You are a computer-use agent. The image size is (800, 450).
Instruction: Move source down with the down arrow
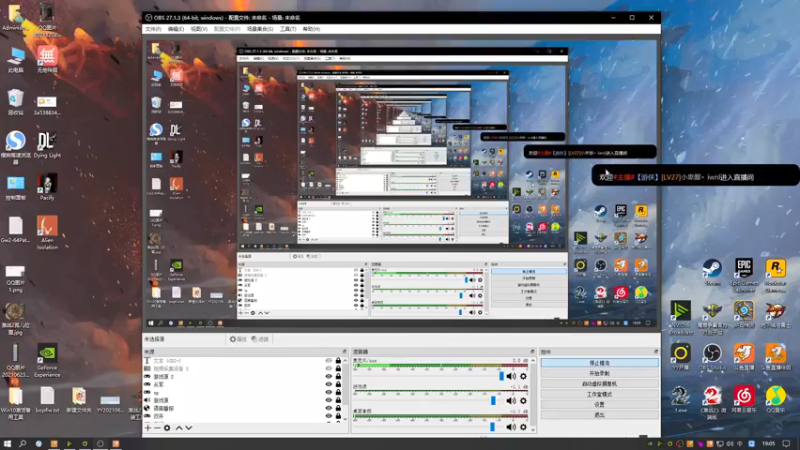[189, 428]
